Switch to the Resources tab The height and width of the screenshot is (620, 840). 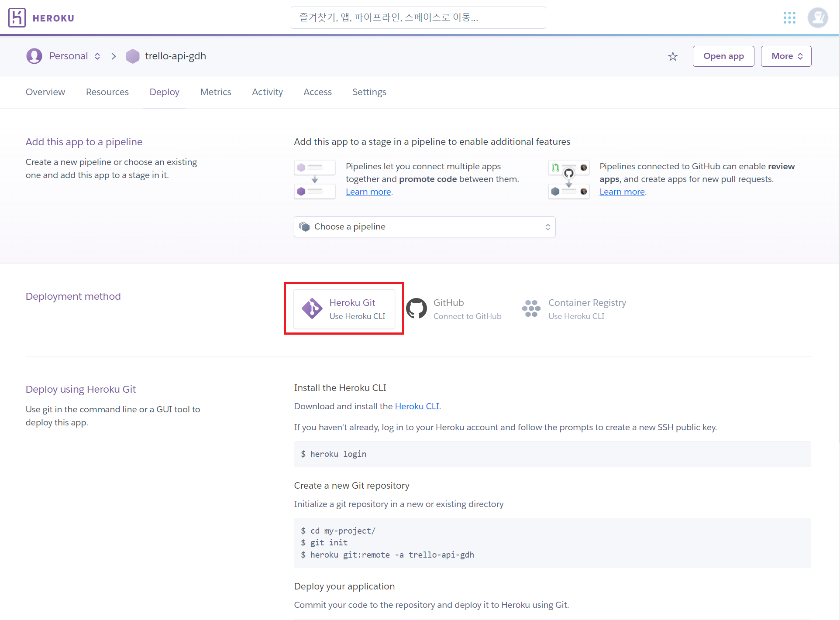[107, 92]
